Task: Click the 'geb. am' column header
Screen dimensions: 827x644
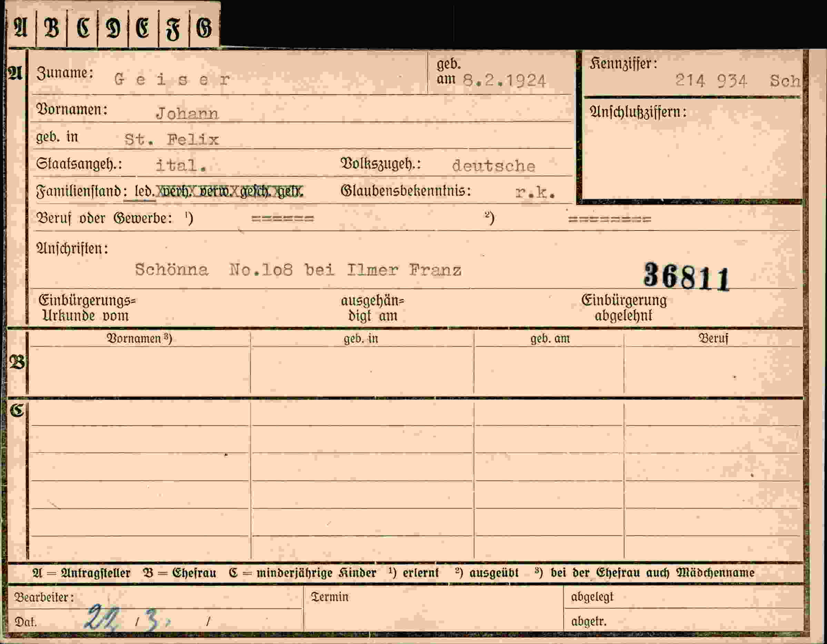Action: coord(550,339)
